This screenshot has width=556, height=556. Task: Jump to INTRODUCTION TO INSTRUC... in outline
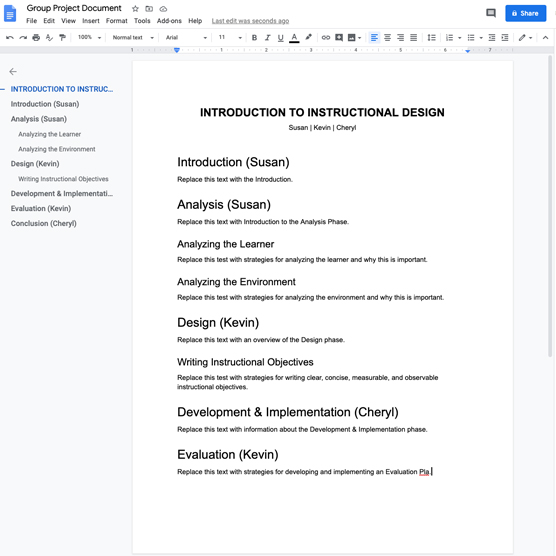[62, 89]
